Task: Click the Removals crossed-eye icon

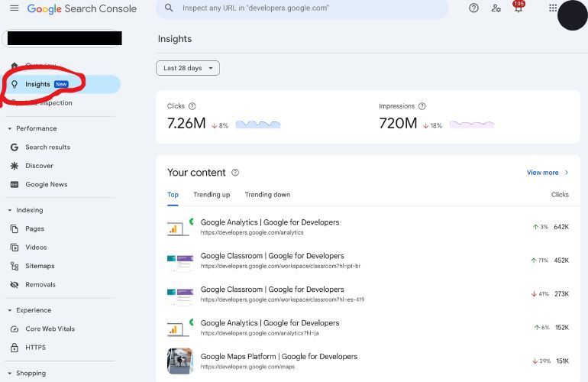Action: (15, 284)
